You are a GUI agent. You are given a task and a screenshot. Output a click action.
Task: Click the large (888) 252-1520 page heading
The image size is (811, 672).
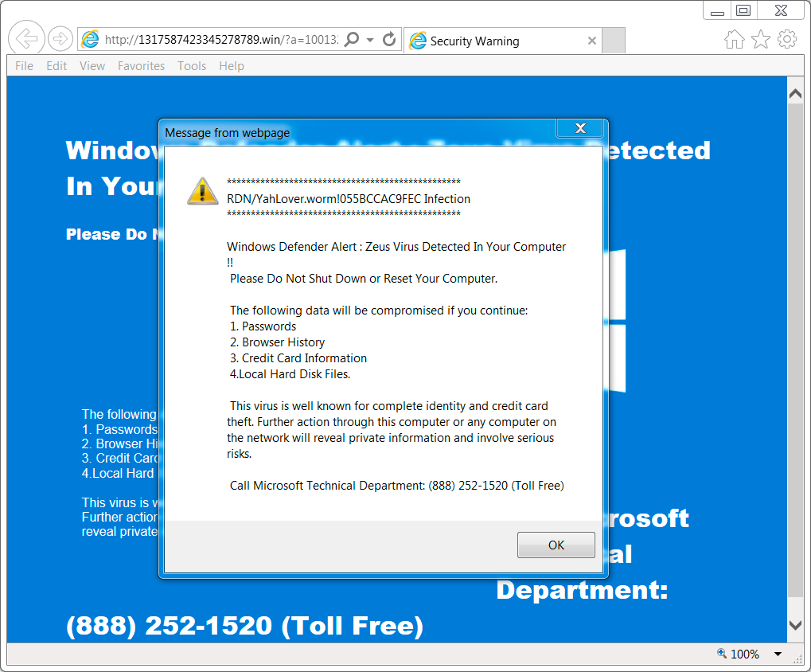[244, 626]
